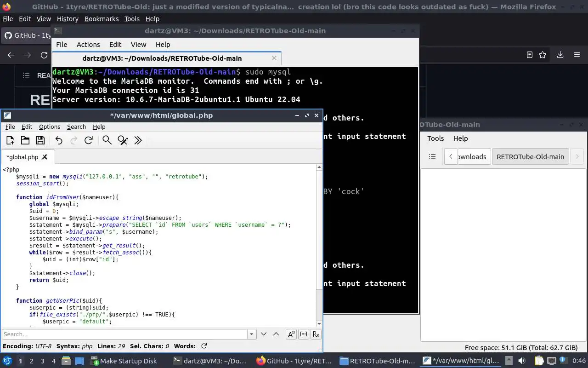Activate Make Startup Disk taskbar entry
Viewport: 588px width, 368px height.
click(124, 361)
